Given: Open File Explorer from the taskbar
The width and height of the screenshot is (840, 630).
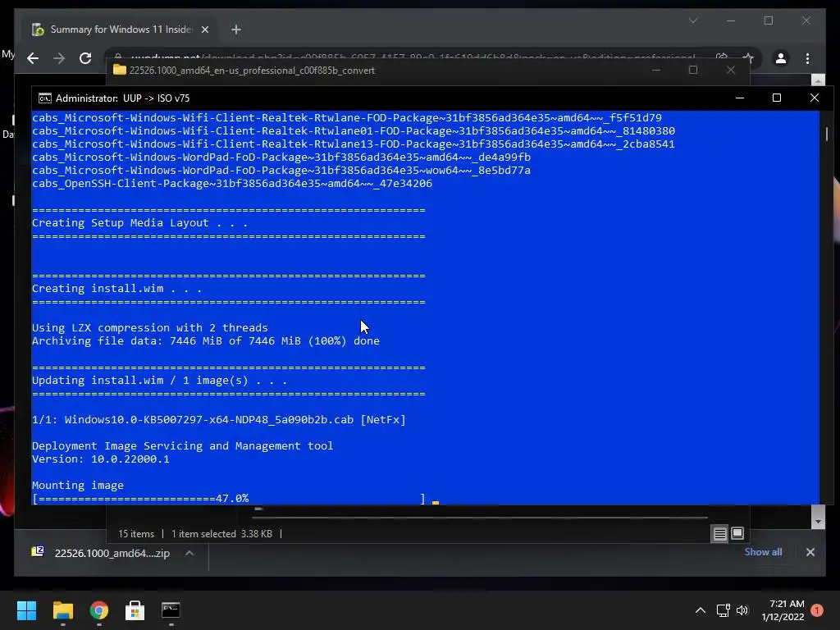Looking at the screenshot, I should tap(62, 610).
